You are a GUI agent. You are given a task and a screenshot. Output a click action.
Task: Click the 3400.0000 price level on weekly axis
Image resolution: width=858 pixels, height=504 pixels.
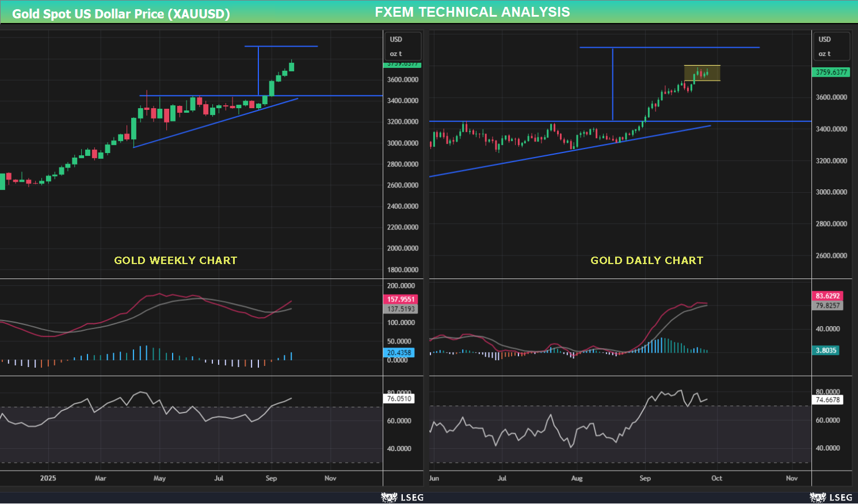(403, 100)
